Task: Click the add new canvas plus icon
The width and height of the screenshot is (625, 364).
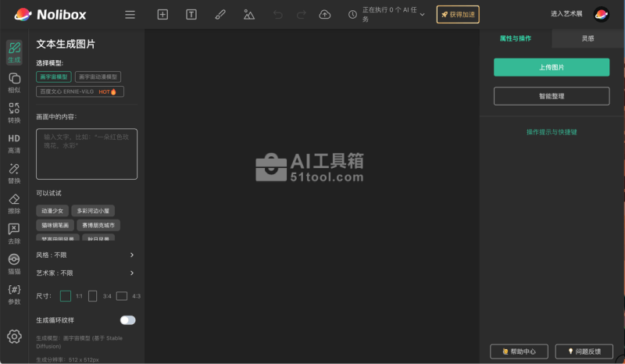Action: (x=162, y=14)
